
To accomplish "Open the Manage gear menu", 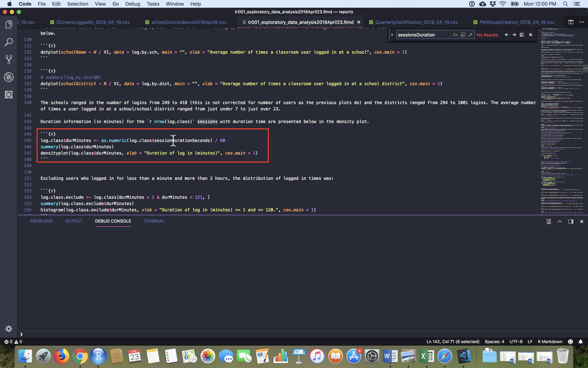I will click(x=9, y=329).
